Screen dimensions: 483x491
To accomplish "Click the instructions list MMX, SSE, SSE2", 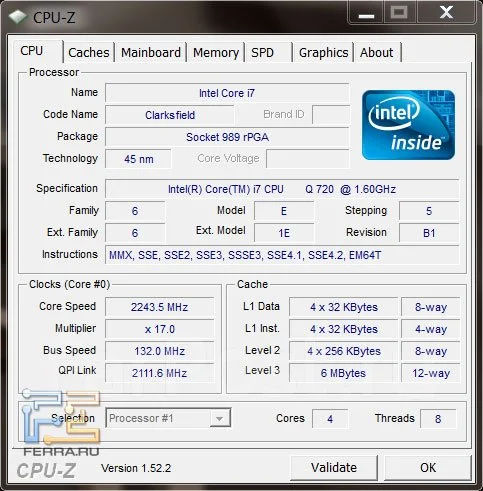I will 282,255.
